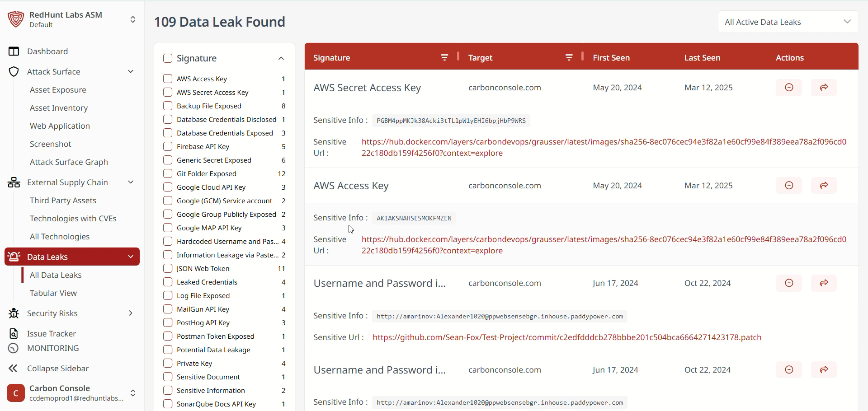Click the External Supply Chain icon

point(14,182)
